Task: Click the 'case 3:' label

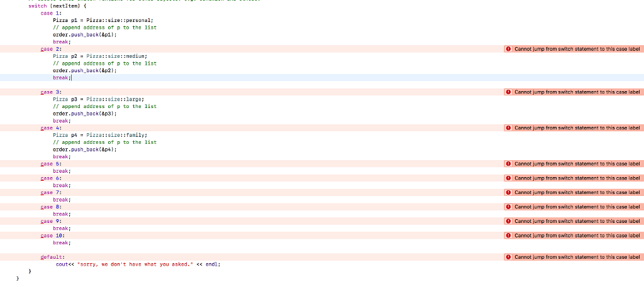Action: [51, 92]
